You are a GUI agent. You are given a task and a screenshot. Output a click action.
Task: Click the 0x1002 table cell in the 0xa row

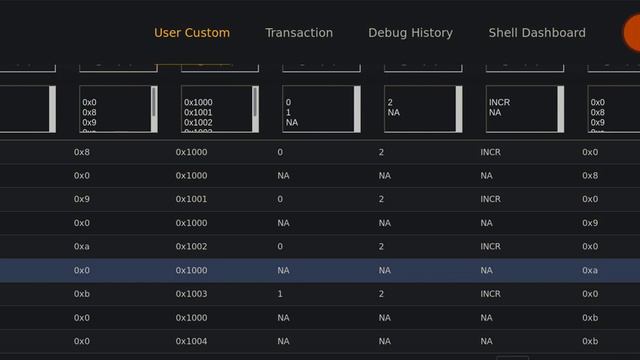pos(191,247)
